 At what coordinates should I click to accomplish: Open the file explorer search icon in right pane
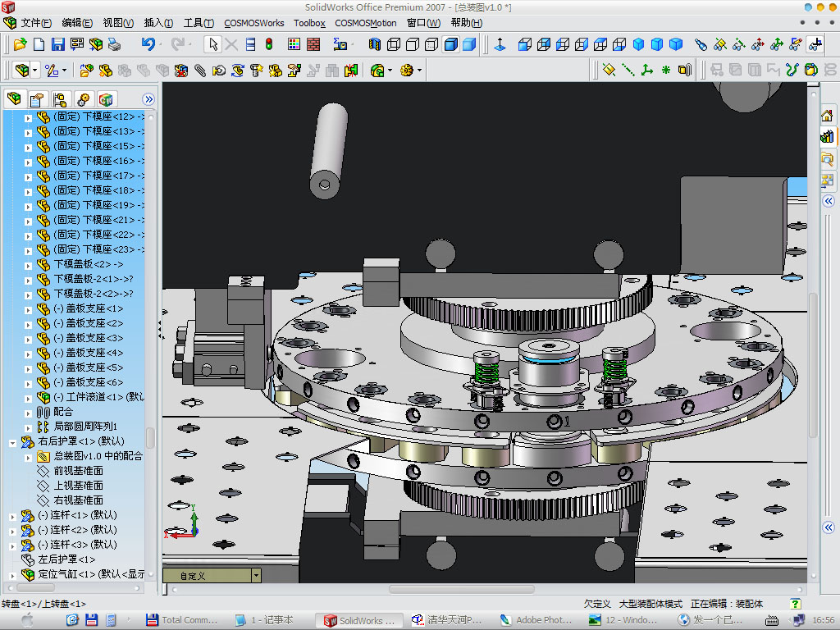827,158
